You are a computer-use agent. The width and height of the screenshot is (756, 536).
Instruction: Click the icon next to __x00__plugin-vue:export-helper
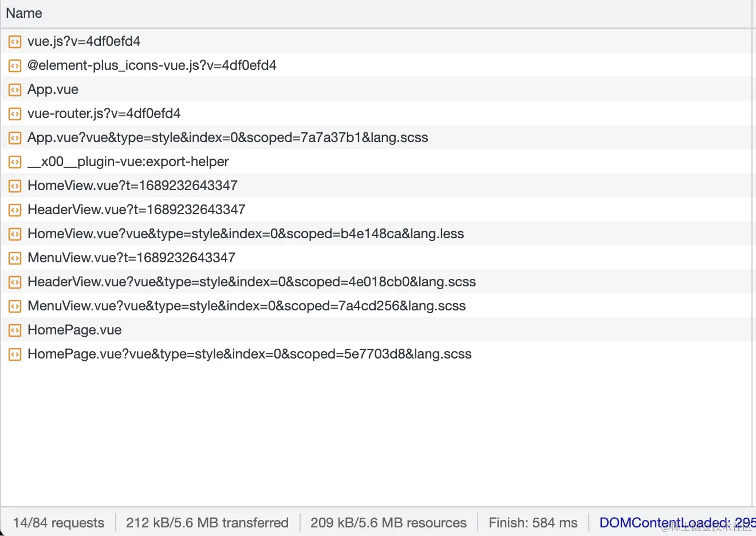tap(15, 161)
